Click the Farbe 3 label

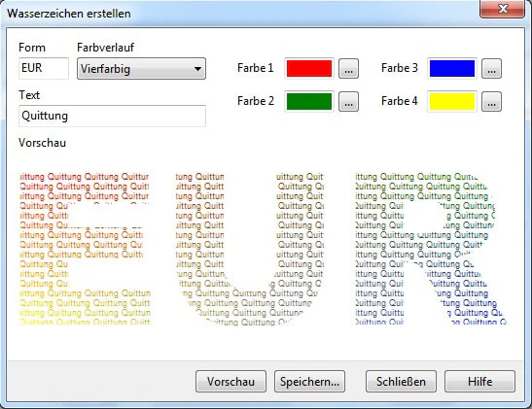[x=400, y=68]
